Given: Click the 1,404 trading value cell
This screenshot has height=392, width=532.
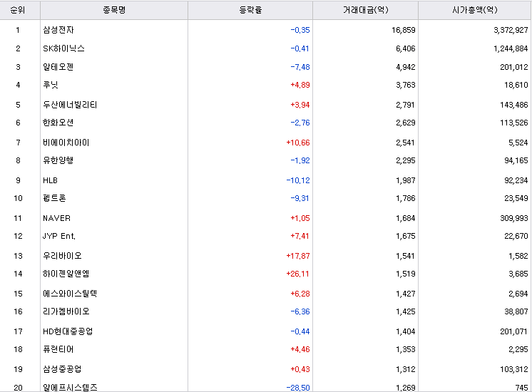Looking at the screenshot, I should [406, 331].
